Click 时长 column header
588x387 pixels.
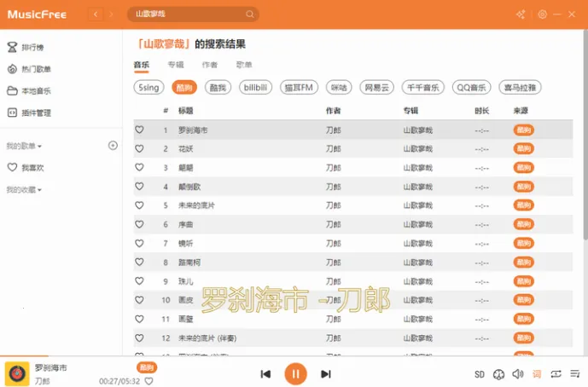481,111
